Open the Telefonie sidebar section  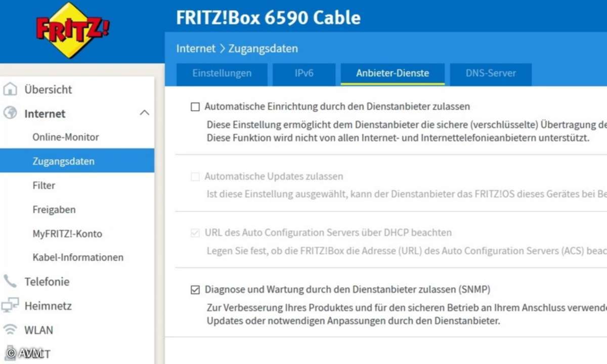point(47,282)
